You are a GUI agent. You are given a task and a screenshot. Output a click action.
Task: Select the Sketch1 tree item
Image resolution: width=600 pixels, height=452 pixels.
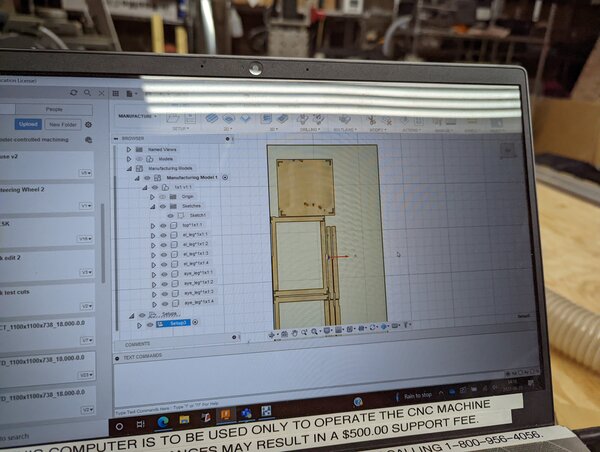198,215
